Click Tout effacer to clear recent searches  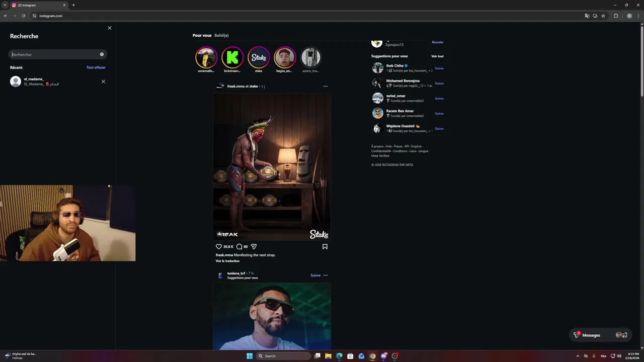96,67
